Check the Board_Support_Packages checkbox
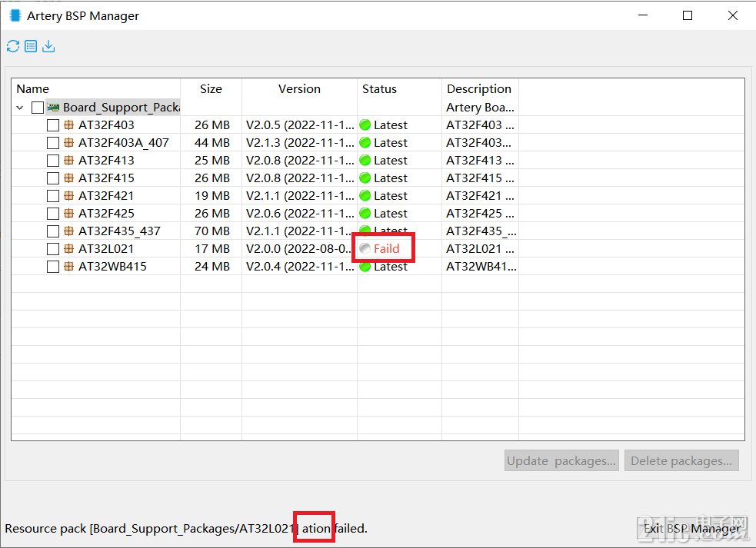 point(38,107)
